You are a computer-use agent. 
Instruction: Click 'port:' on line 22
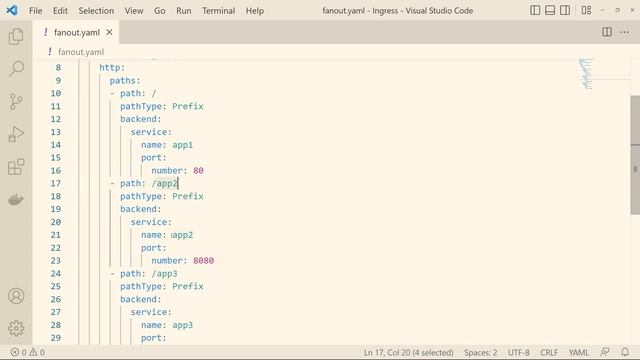point(154,248)
